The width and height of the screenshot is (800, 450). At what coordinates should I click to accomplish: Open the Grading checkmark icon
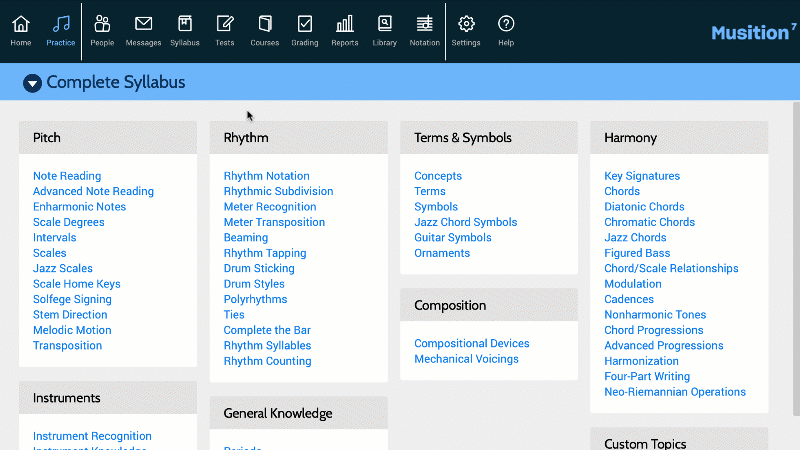[x=305, y=24]
